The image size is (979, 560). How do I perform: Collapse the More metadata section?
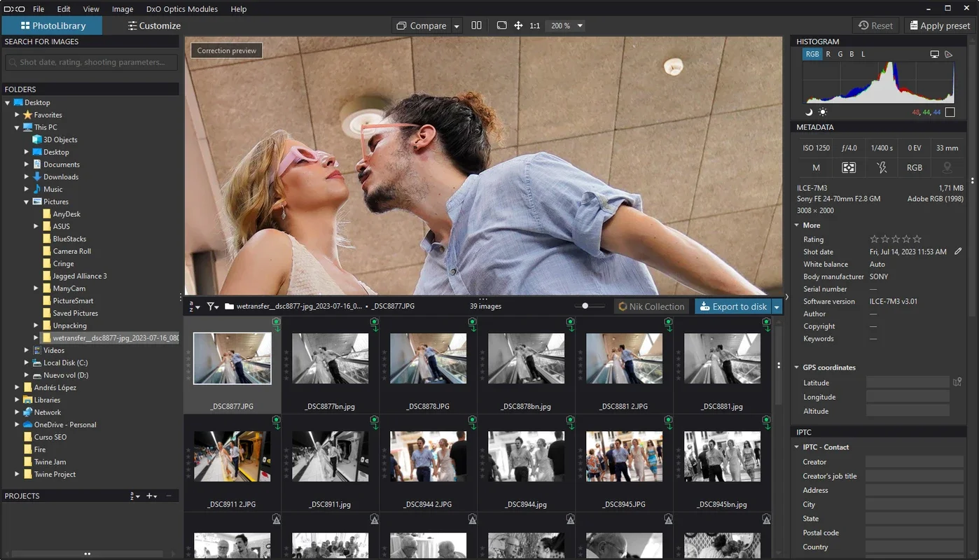click(797, 225)
